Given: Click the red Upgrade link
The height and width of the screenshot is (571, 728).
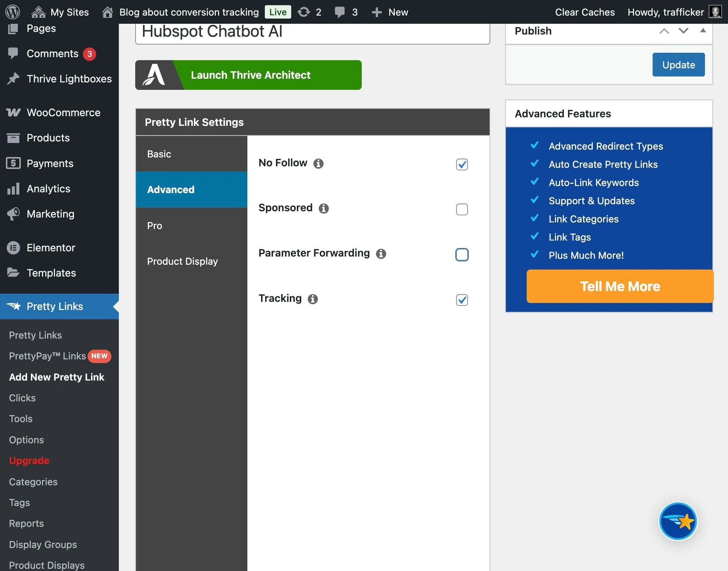Looking at the screenshot, I should click(29, 460).
